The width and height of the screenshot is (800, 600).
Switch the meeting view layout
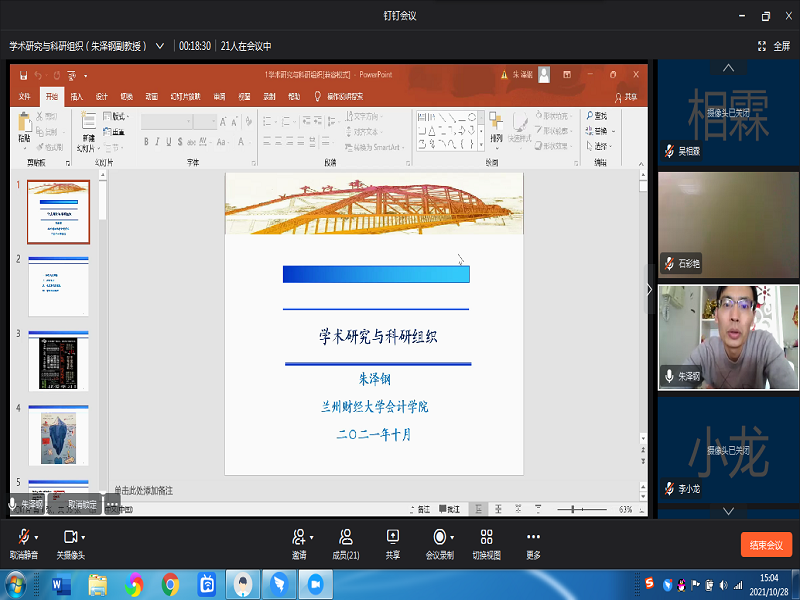(x=486, y=538)
